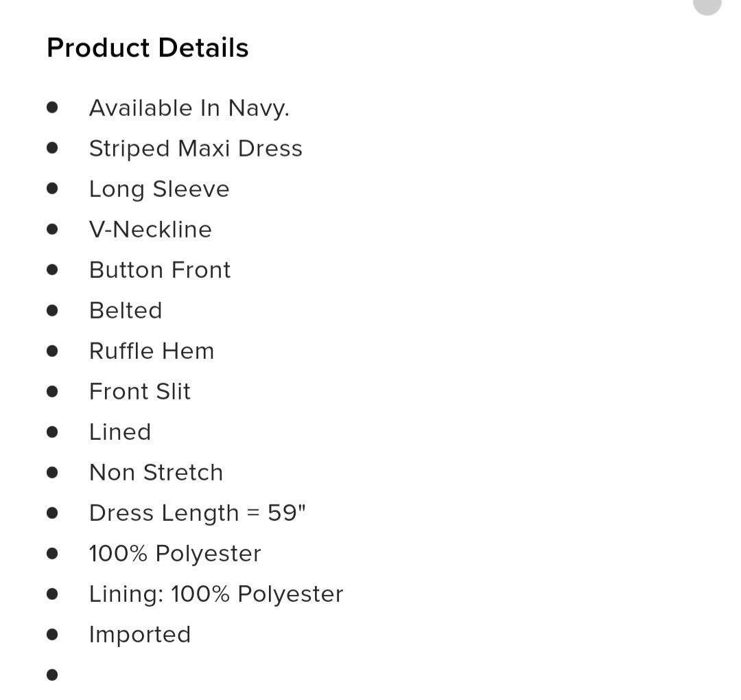Click the 'Non Stretch' detail
741x700 pixels.
coord(156,473)
